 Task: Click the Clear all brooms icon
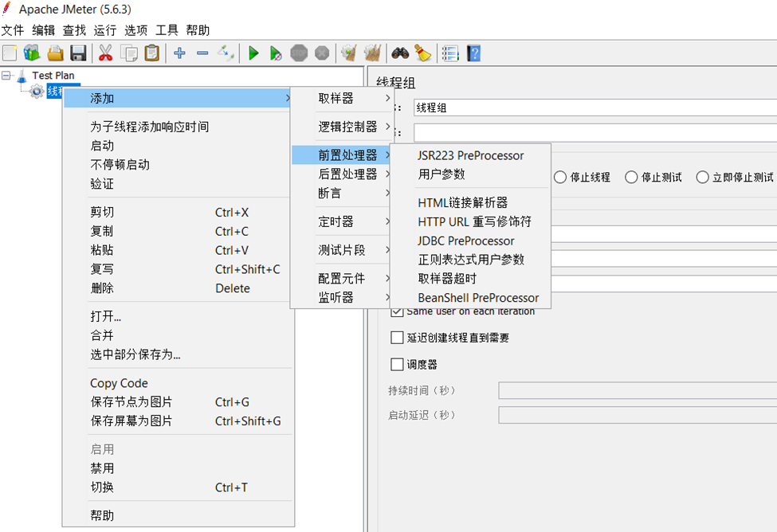[373, 53]
